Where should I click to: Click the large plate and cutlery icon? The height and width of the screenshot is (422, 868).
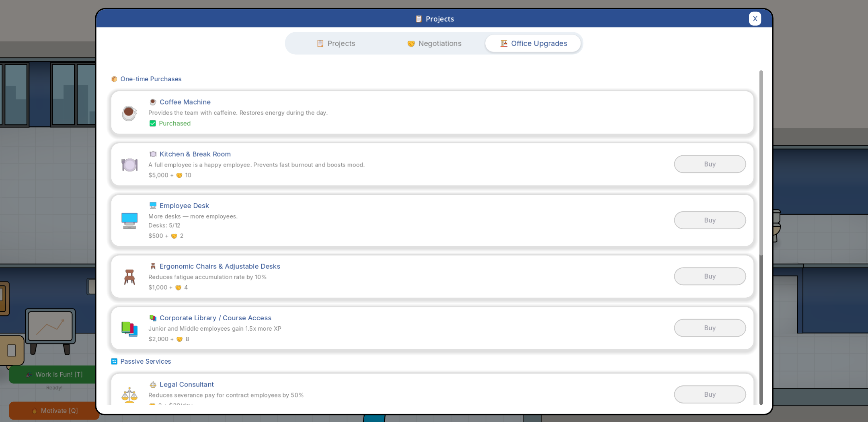tap(129, 165)
